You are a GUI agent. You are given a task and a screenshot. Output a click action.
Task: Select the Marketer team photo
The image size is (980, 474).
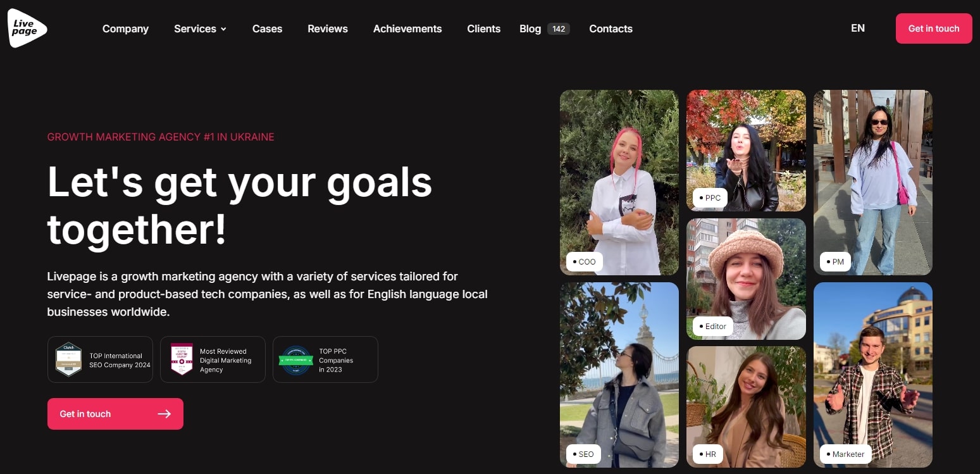click(x=873, y=375)
